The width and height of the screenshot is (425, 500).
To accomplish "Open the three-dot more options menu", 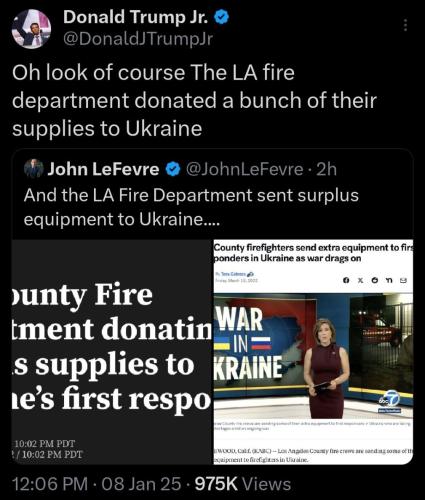I will tap(405, 25).
